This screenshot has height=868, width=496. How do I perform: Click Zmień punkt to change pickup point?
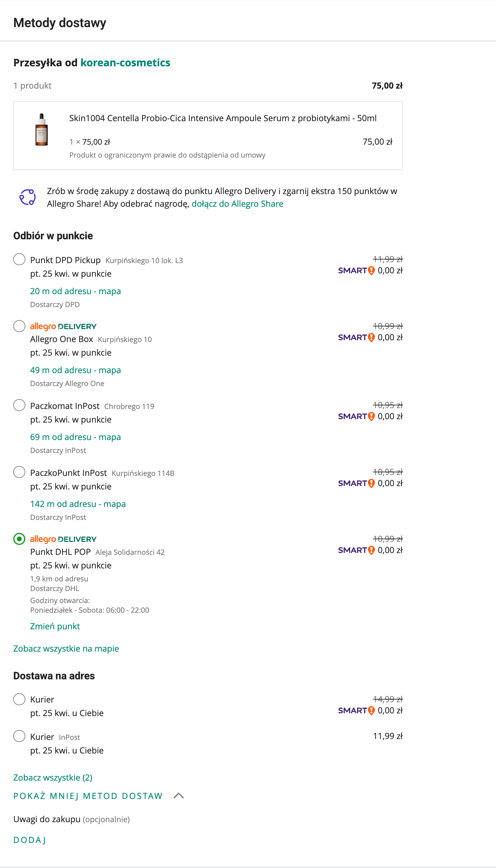[55, 626]
